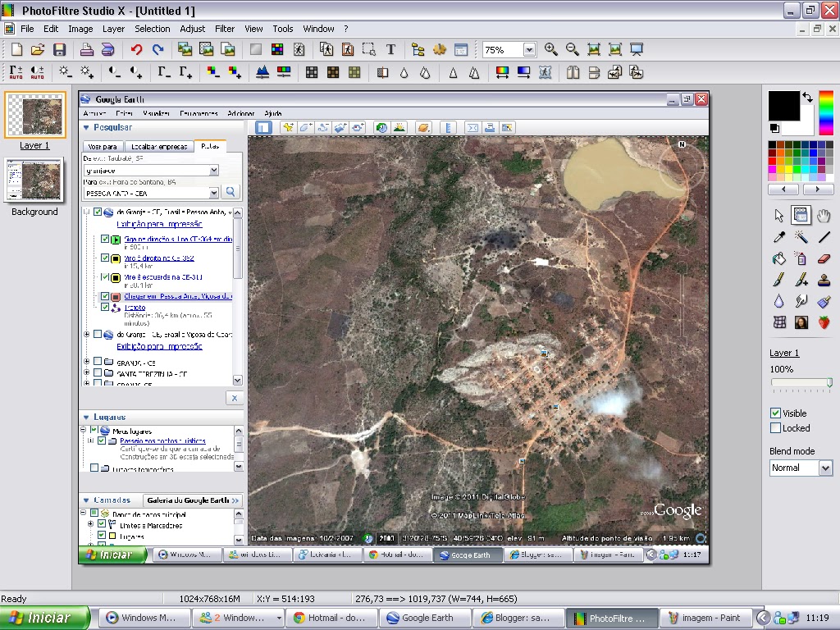Viewport: 840px width, 630px height.
Task: Undo the last action with the red arrow
Action: [137, 50]
